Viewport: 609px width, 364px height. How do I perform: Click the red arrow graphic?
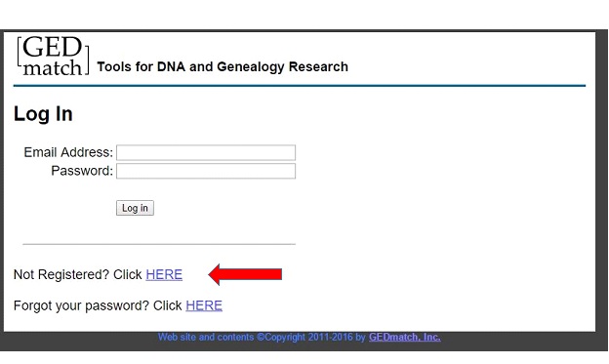pyautogui.click(x=245, y=274)
